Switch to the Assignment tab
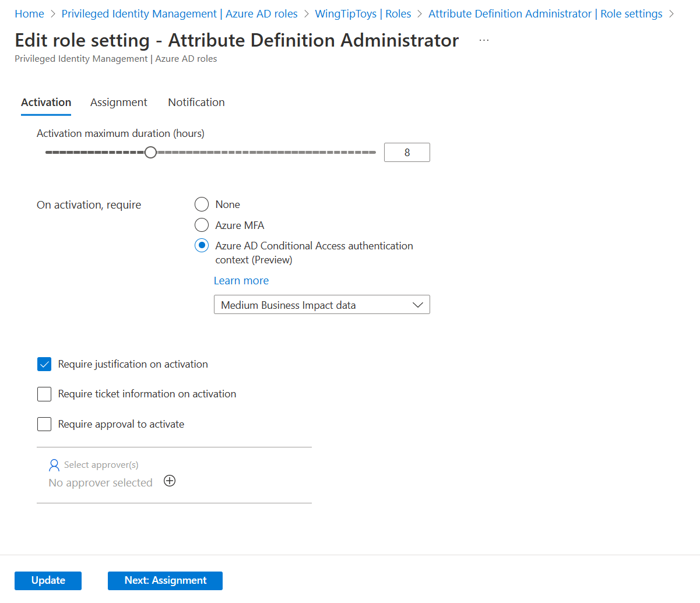 [x=119, y=103]
